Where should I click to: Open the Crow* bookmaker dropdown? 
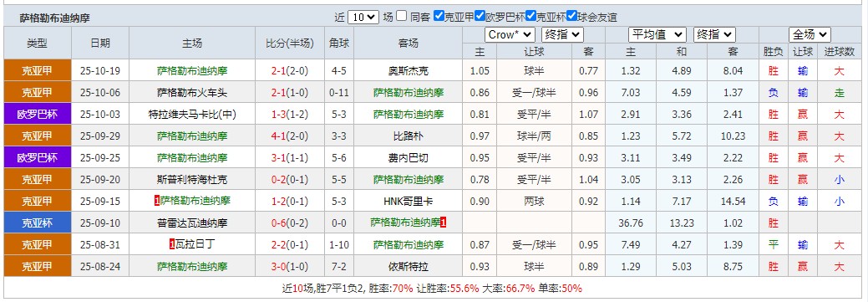tap(510, 35)
